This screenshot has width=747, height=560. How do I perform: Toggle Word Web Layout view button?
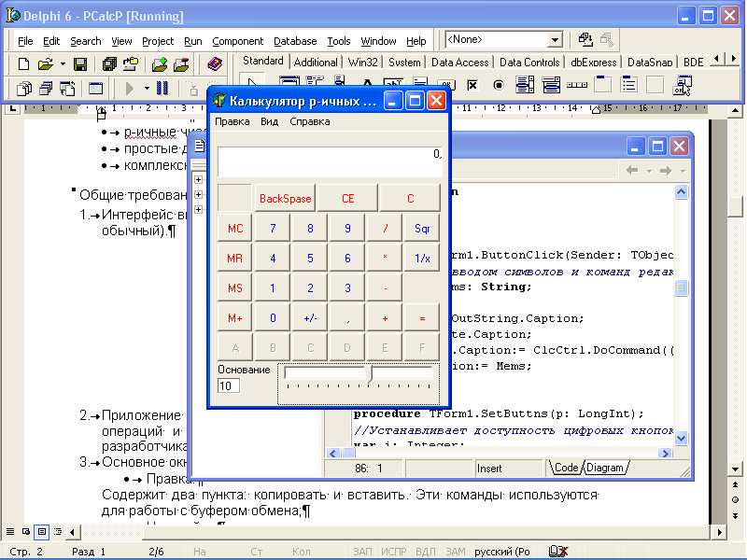click(x=26, y=531)
